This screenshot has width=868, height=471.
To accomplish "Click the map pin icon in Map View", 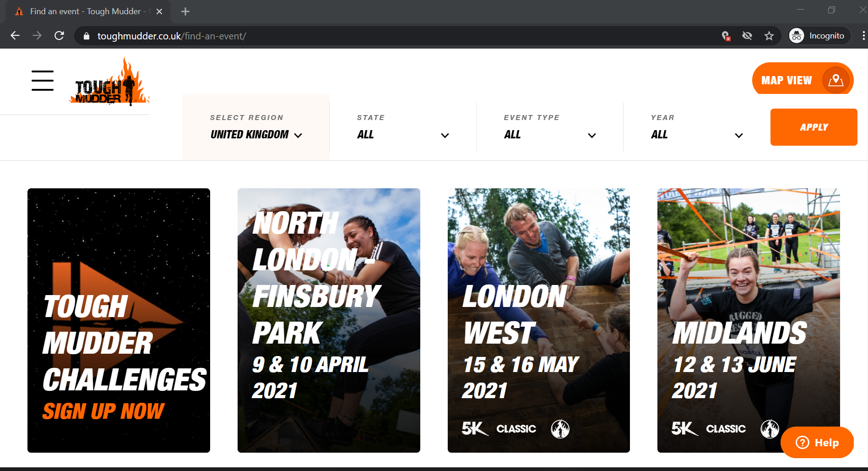I will pyautogui.click(x=836, y=80).
